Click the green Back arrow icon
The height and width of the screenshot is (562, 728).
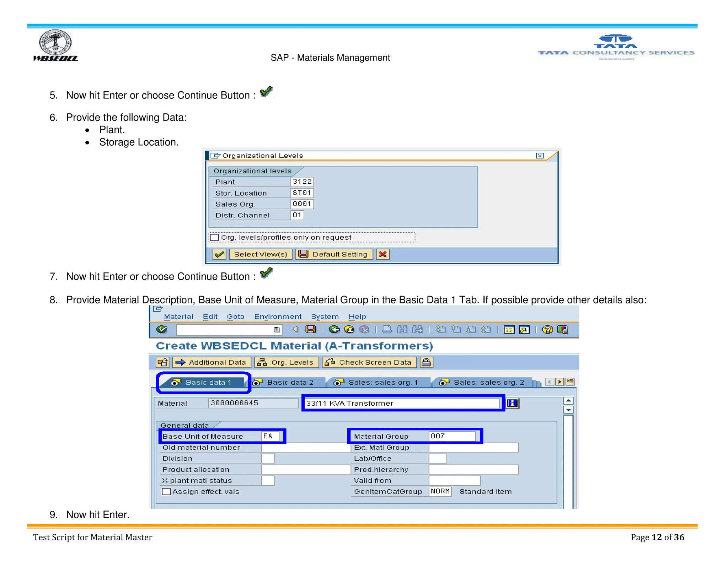(334, 329)
